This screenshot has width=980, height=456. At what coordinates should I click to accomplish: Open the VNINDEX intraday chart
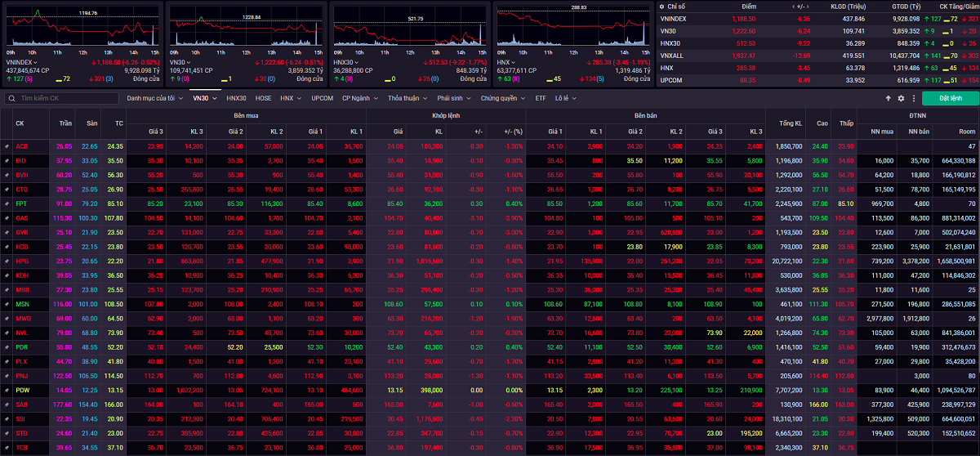pyautogui.click(x=82, y=25)
